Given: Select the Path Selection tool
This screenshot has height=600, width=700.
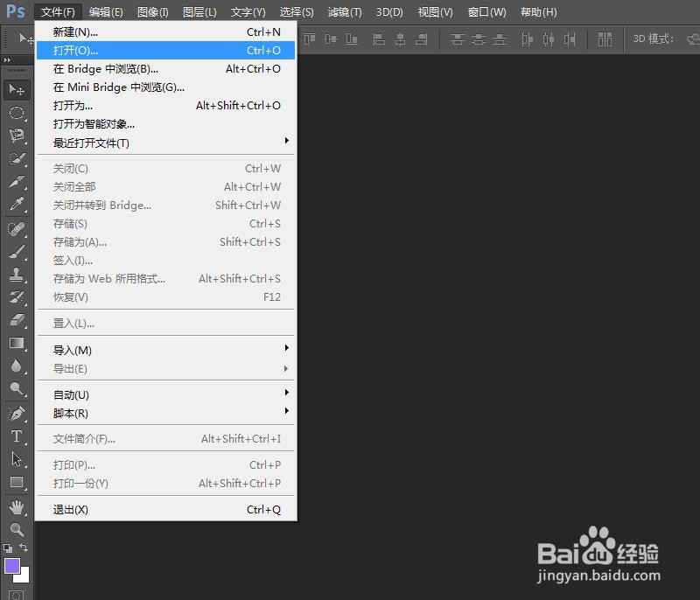Looking at the screenshot, I should click(x=17, y=459).
